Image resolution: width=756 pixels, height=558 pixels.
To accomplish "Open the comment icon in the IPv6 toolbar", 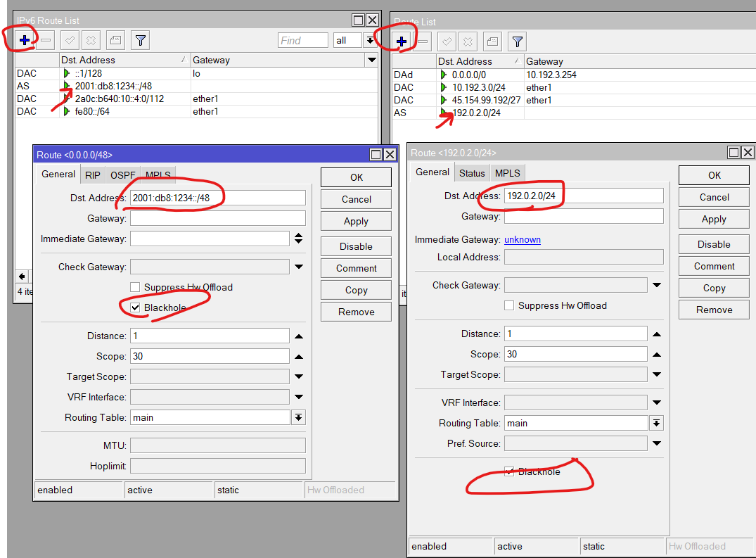I will 115,40.
